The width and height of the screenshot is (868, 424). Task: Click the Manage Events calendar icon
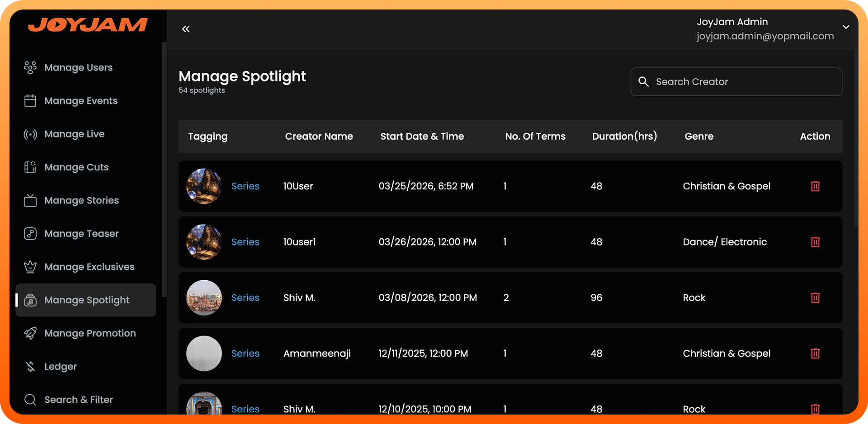30,101
